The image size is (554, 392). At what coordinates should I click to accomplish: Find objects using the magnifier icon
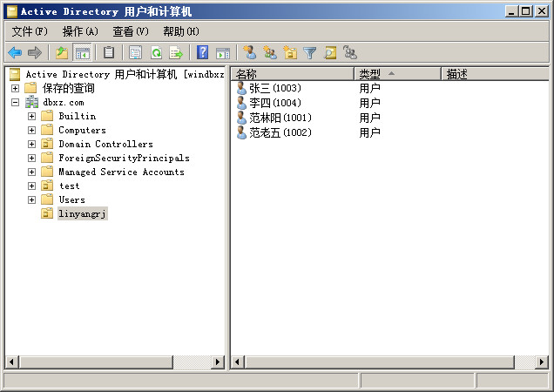[x=330, y=53]
